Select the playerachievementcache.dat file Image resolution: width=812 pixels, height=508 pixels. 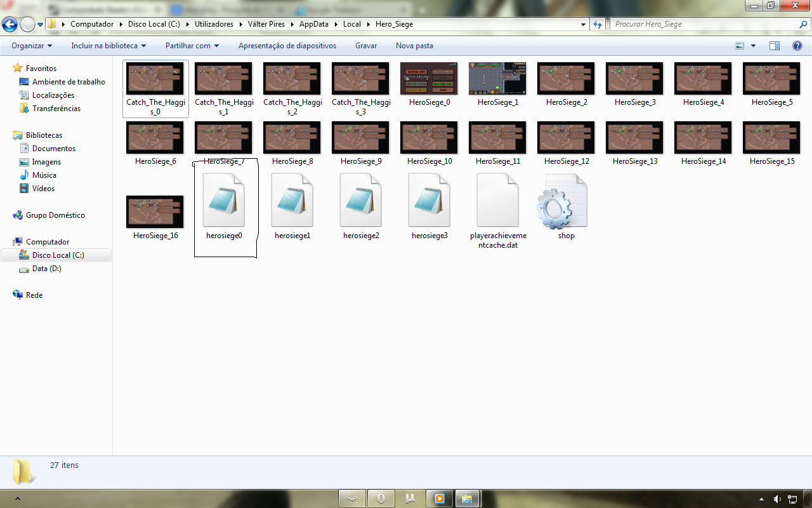point(498,201)
